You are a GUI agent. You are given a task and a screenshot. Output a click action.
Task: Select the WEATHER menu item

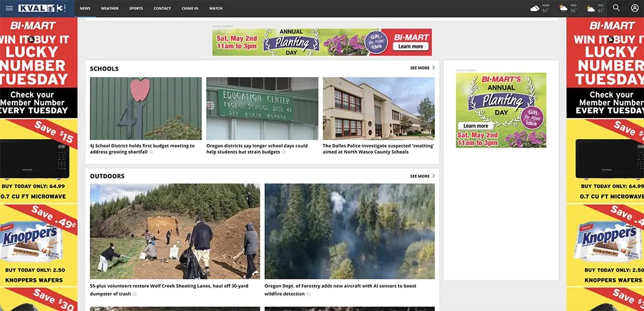[109, 8]
